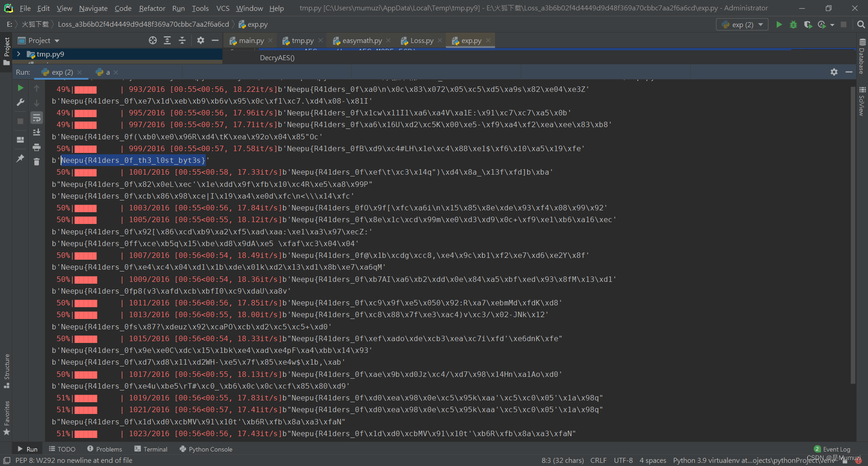Open run configuration wrench icon
This screenshot has width=868, height=466.
[20, 103]
